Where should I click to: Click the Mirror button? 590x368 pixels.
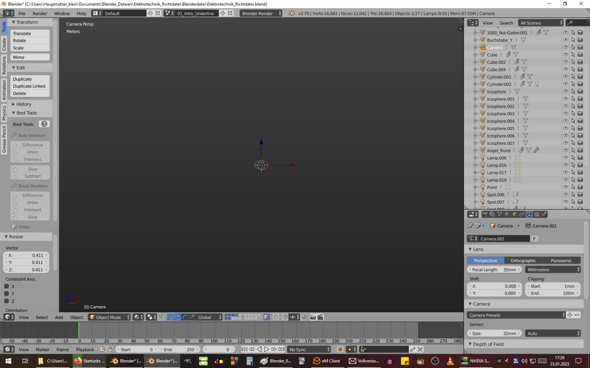30,57
